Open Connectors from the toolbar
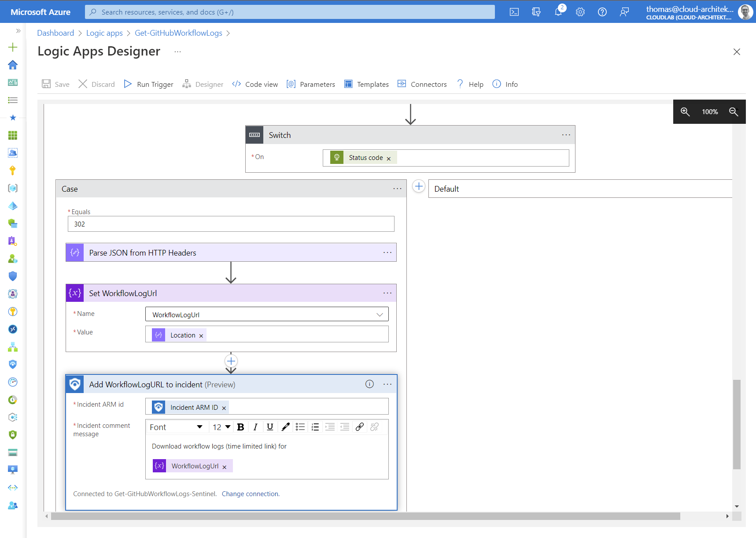The height and width of the screenshot is (538, 756). 422,84
